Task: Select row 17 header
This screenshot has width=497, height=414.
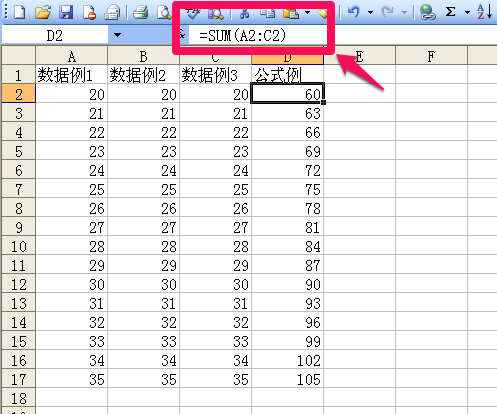Action: pos(18,379)
